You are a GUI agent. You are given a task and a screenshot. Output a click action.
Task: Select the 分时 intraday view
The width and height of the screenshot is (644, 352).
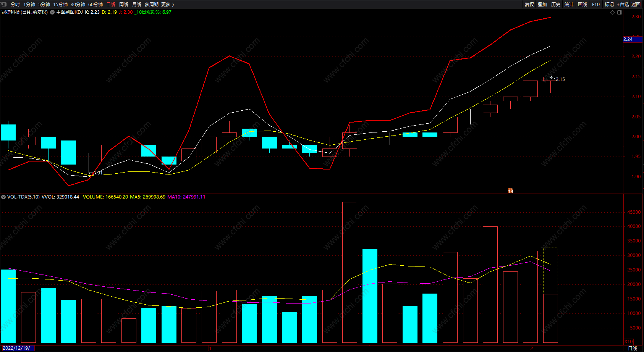click(x=15, y=5)
